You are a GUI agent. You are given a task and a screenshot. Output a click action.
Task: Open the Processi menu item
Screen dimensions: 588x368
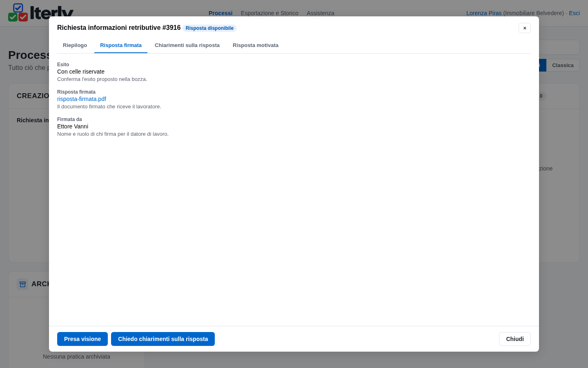pyautogui.click(x=220, y=13)
